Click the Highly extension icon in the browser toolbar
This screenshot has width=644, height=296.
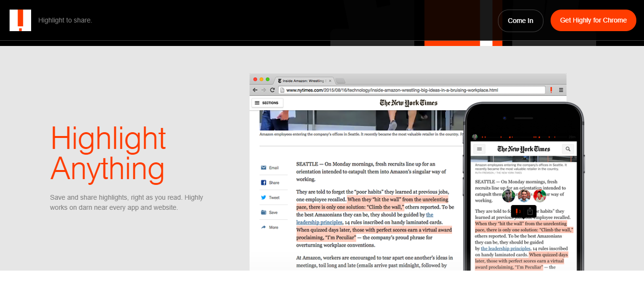(x=552, y=90)
